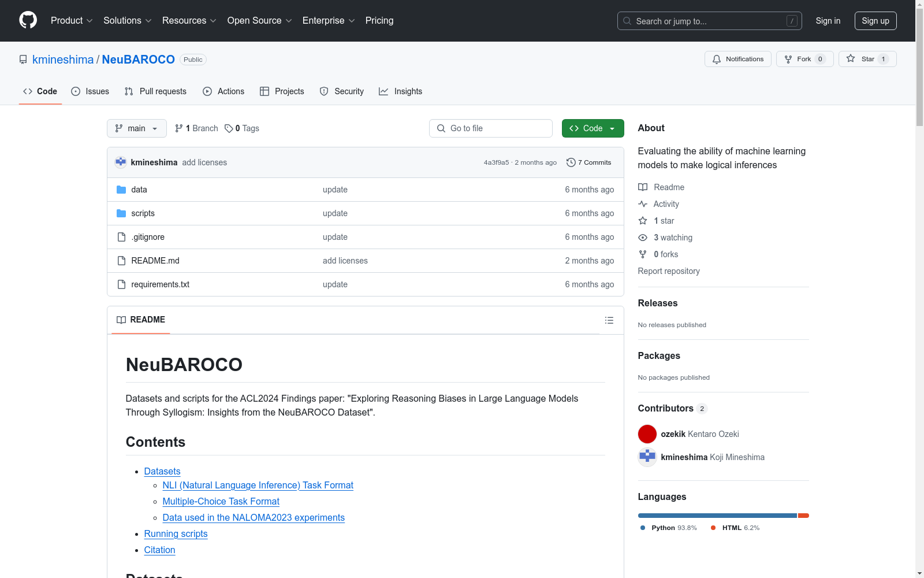Open the main branch selector dropdown

pyautogui.click(x=137, y=128)
